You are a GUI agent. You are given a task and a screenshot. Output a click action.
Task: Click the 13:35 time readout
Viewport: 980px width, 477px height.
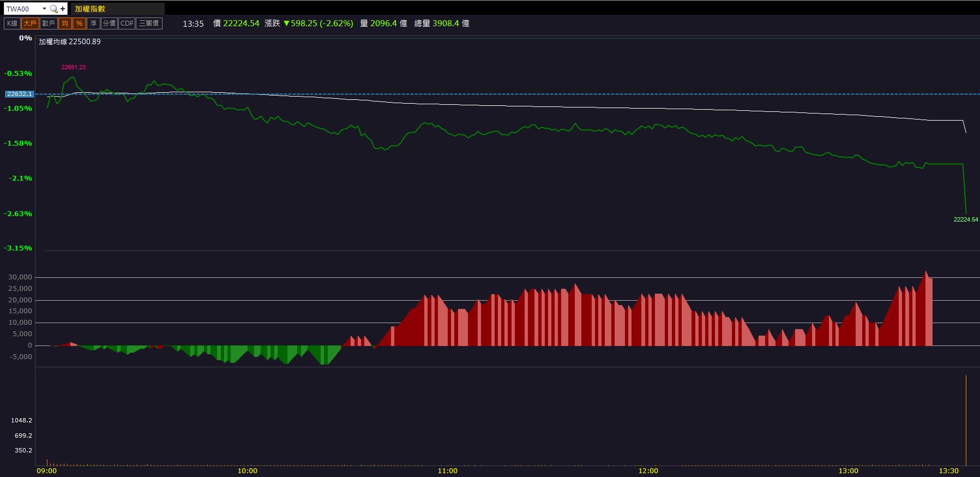pyautogui.click(x=193, y=23)
